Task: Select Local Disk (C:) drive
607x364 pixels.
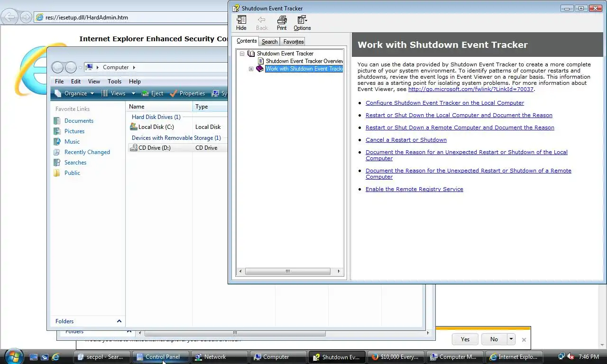Action: [x=156, y=127]
